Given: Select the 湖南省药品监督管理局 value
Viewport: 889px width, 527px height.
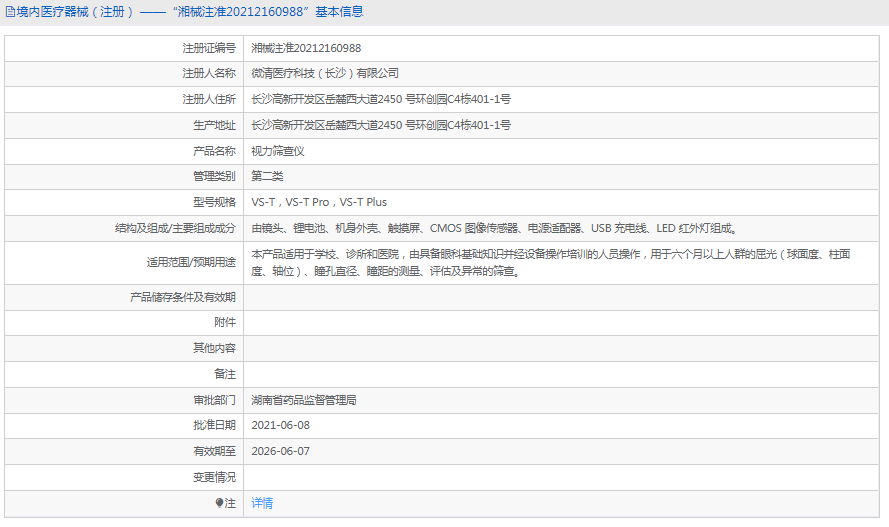Looking at the screenshot, I should [304, 400].
